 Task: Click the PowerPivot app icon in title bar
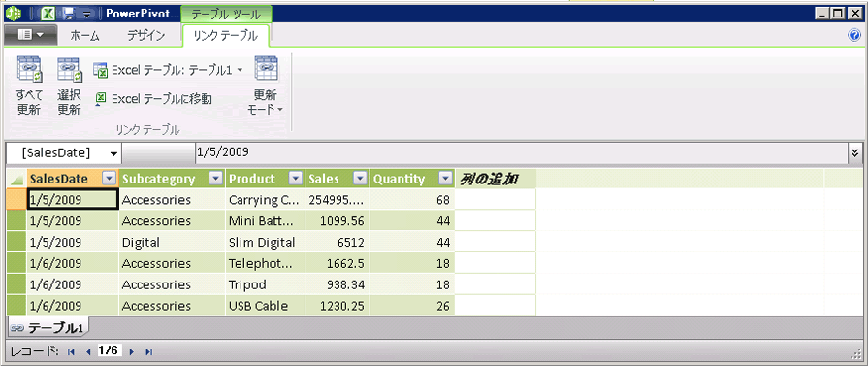(14, 13)
